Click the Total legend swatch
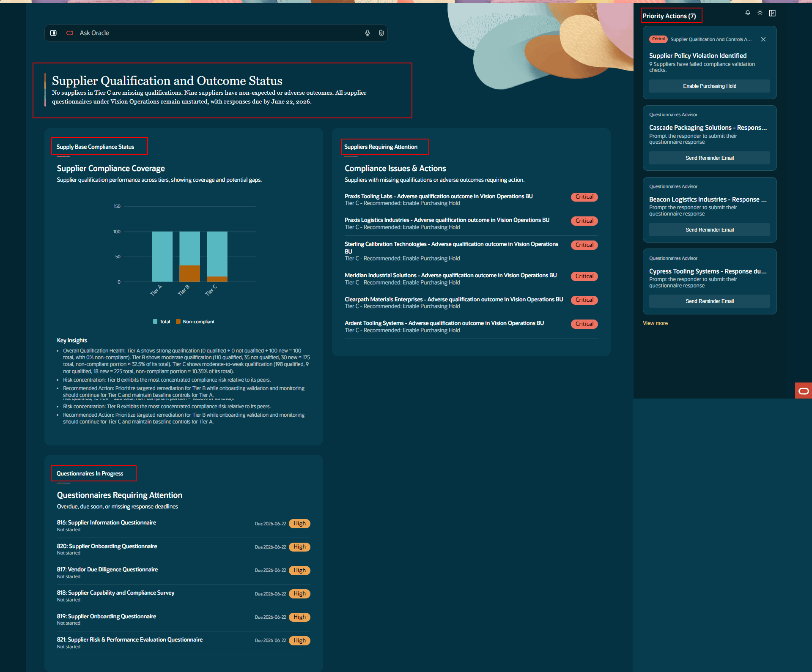 pyautogui.click(x=155, y=322)
